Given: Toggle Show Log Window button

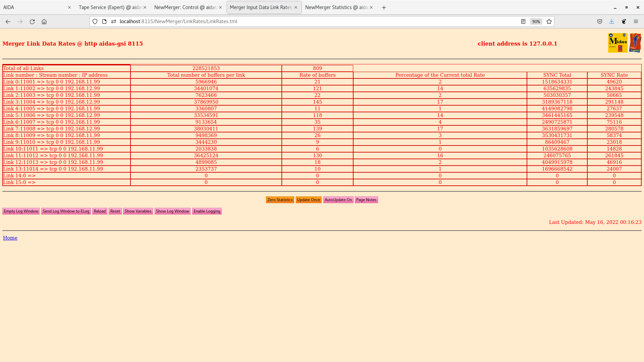Looking at the screenshot, I should [x=172, y=211].
